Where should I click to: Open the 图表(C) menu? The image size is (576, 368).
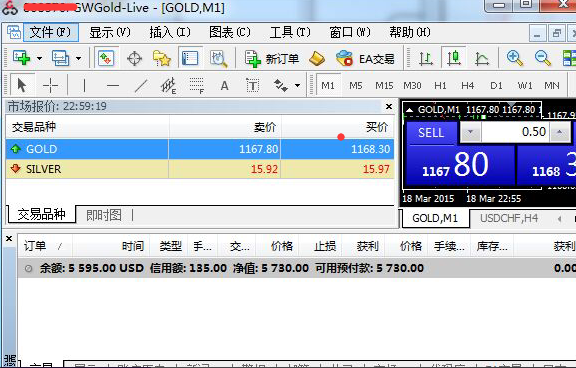point(230,32)
